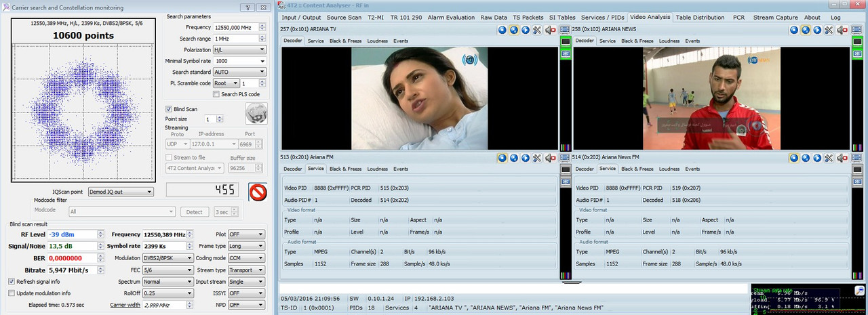Click the second blue circle icon for 258 ARIANA NEWS

click(805, 30)
